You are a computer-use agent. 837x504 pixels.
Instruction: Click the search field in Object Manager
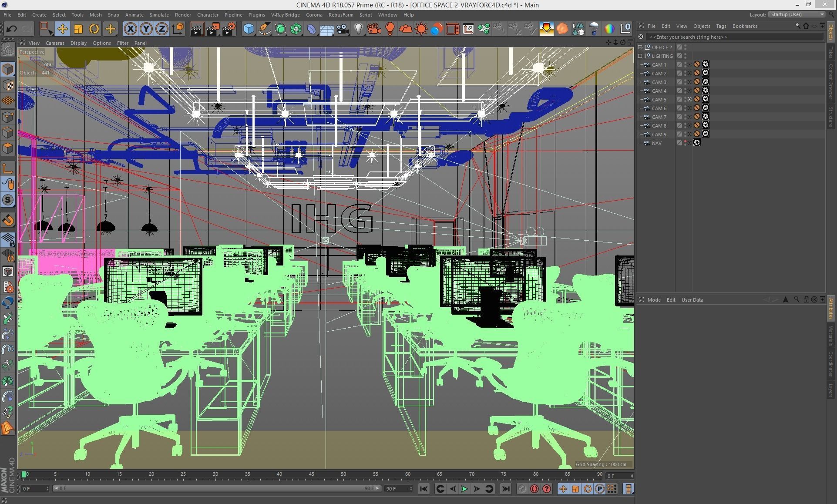[x=734, y=37]
